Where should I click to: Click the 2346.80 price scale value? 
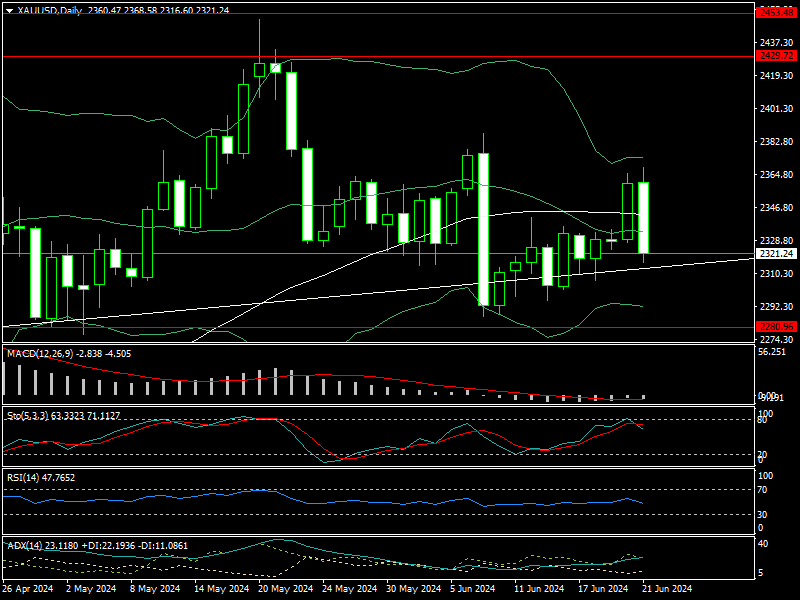point(776,208)
